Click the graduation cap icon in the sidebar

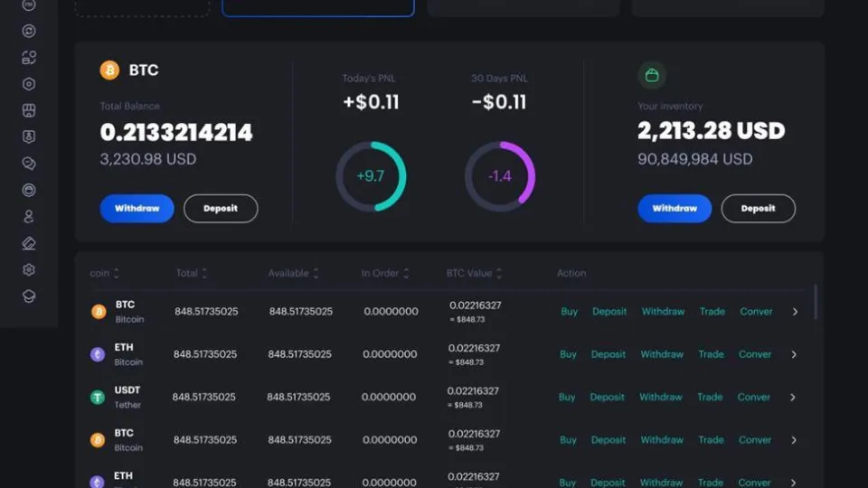pos(29,296)
